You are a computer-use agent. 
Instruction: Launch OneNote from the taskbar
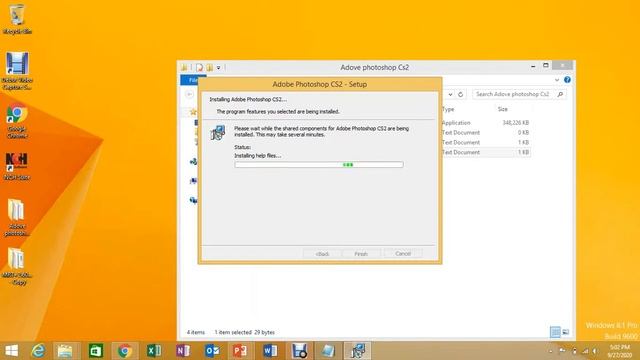[183, 351]
